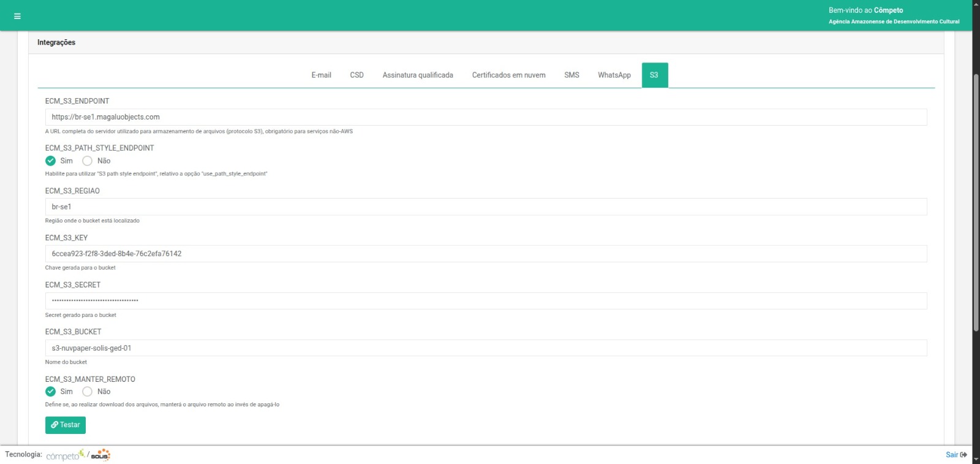Switch to the E-mail tab

[x=321, y=75]
